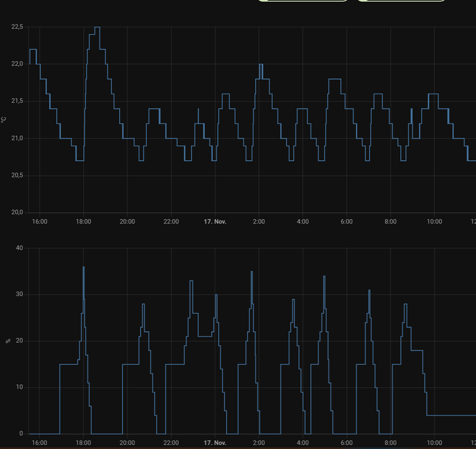Screen dimensions: 476x449
Task: Click 18:00 on the temperature chart time axis
Action: click(83, 222)
